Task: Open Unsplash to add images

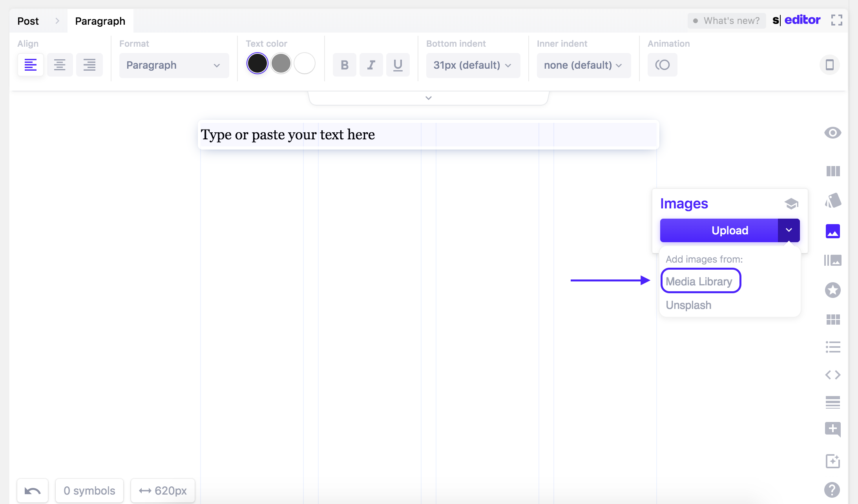Action: point(688,305)
